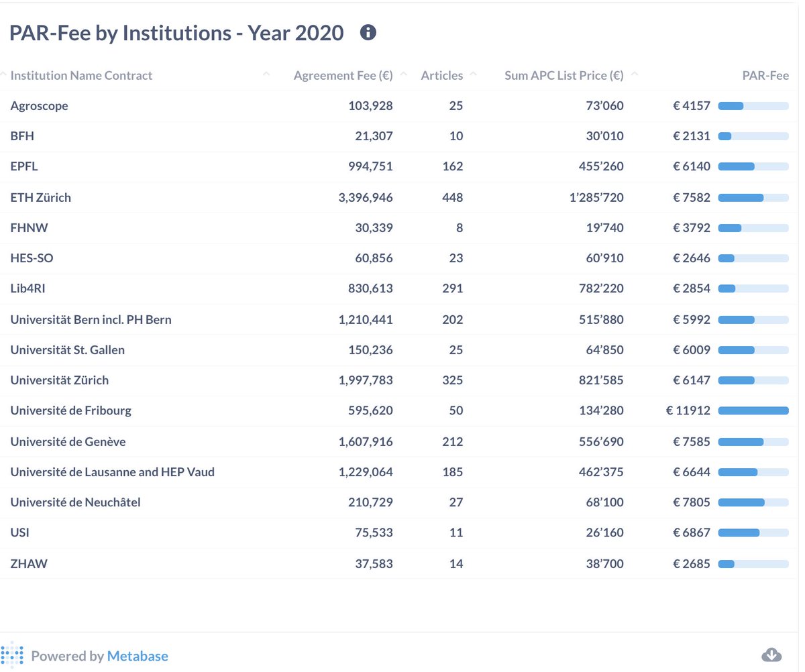The width and height of the screenshot is (805, 672).
Task: Sort by Sum APC List Price header
Action: pos(564,76)
